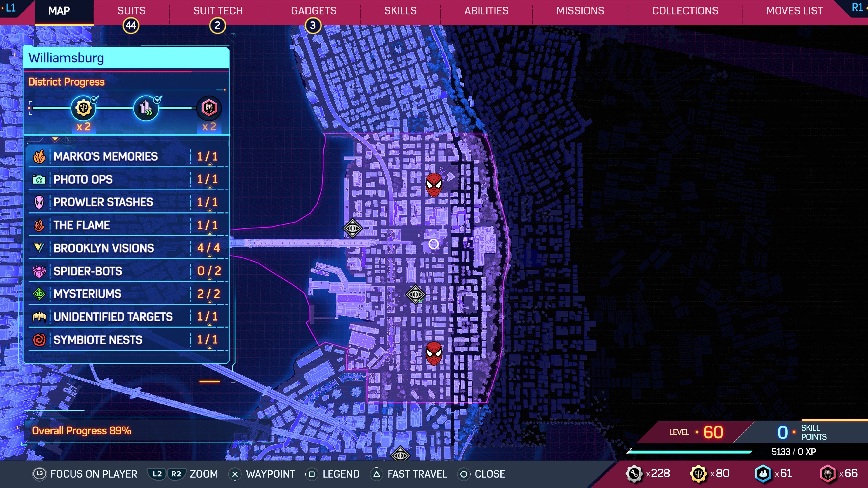
Task: Click the Overall Progress 89% label
Action: tap(82, 431)
